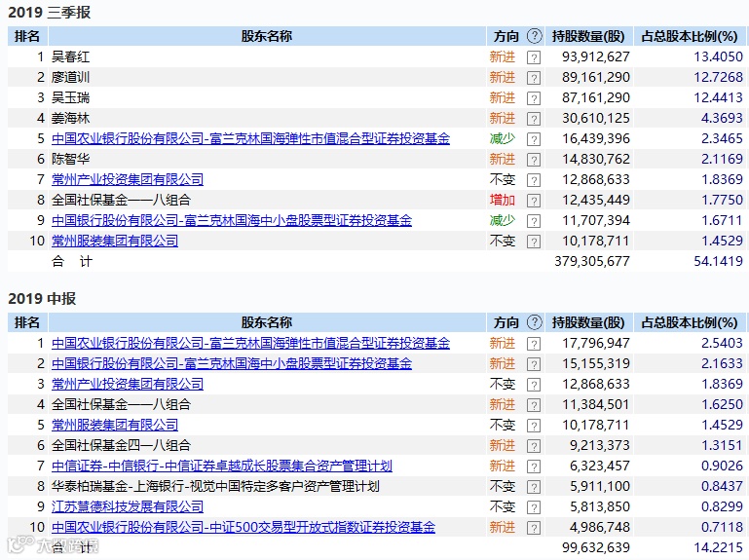Click total shares 379,305,677
The width and height of the screenshot is (749, 560).
tap(592, 261)
